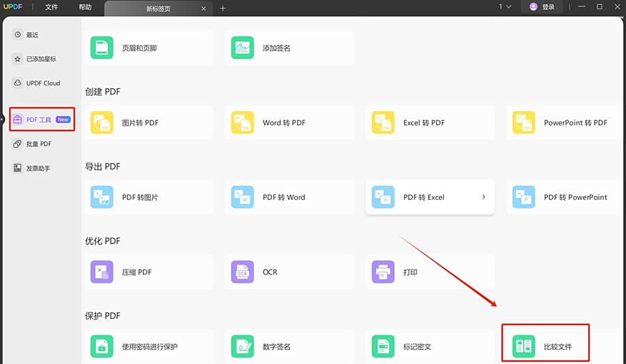The image size is (626, 364).
Task: Select the Word to PDF (Word 转 PDF) icon
Action: pos(242,122)
